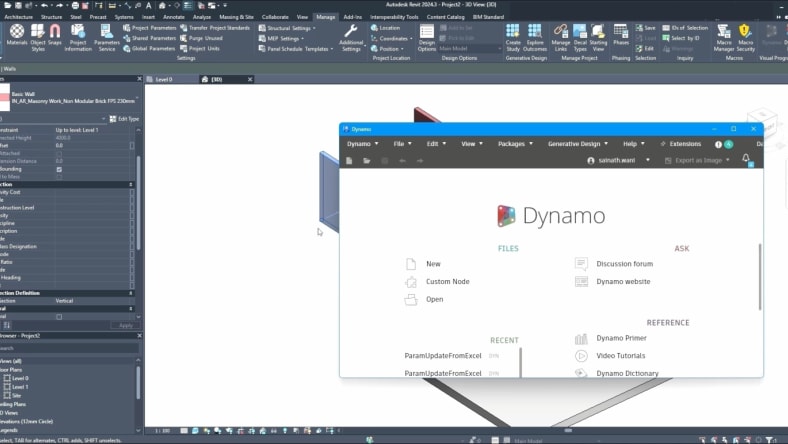The width and height of the screenshot is (788, 444).
Task: Open the Dynamo Primer link
Action: pyautogui.click(x=621, y=338)
